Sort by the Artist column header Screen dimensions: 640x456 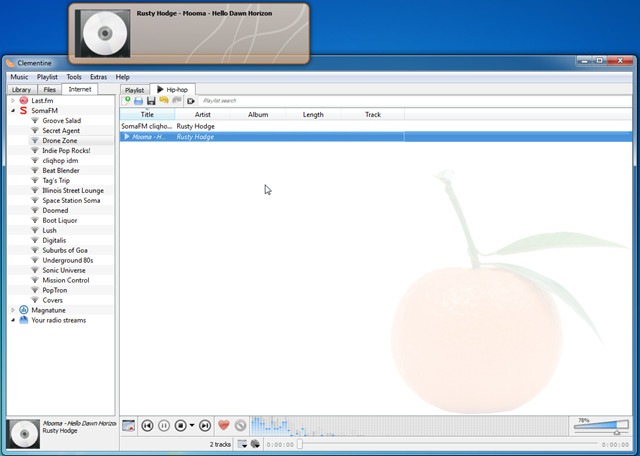[202, 115]
